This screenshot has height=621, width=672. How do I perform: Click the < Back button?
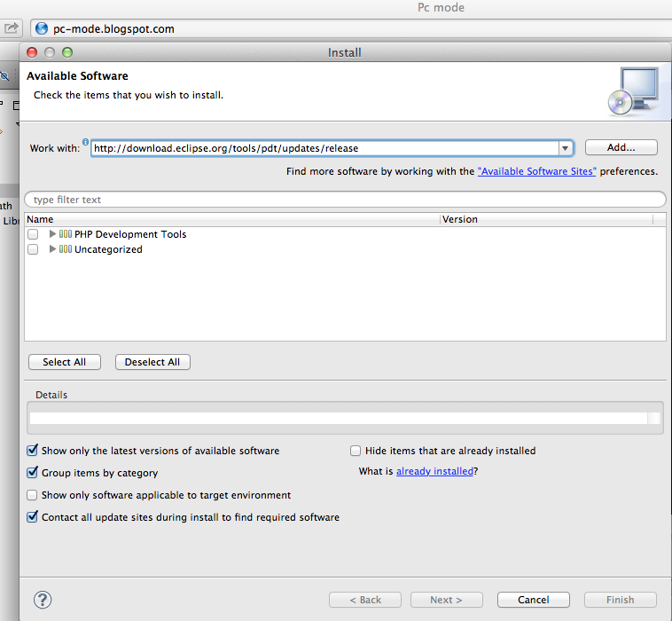click(365, 600)
